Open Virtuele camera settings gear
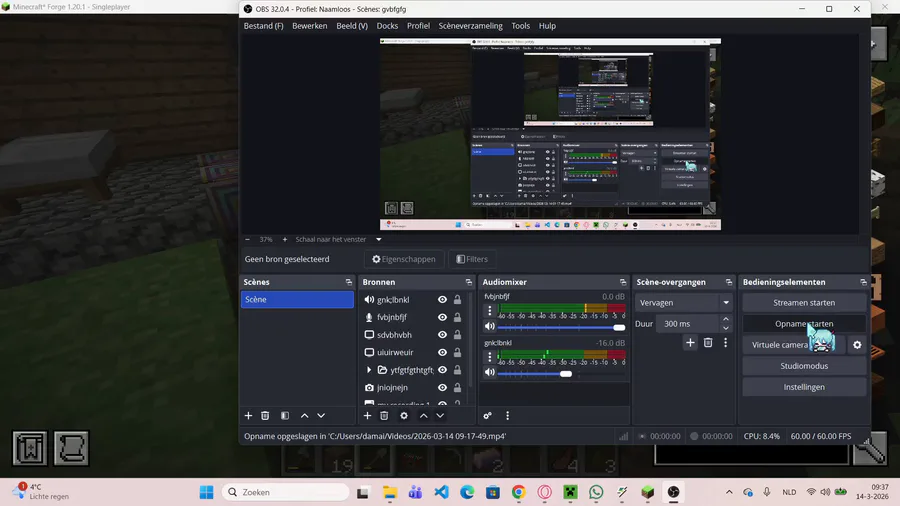Viewport: 900px width, 506px height. 857,345
